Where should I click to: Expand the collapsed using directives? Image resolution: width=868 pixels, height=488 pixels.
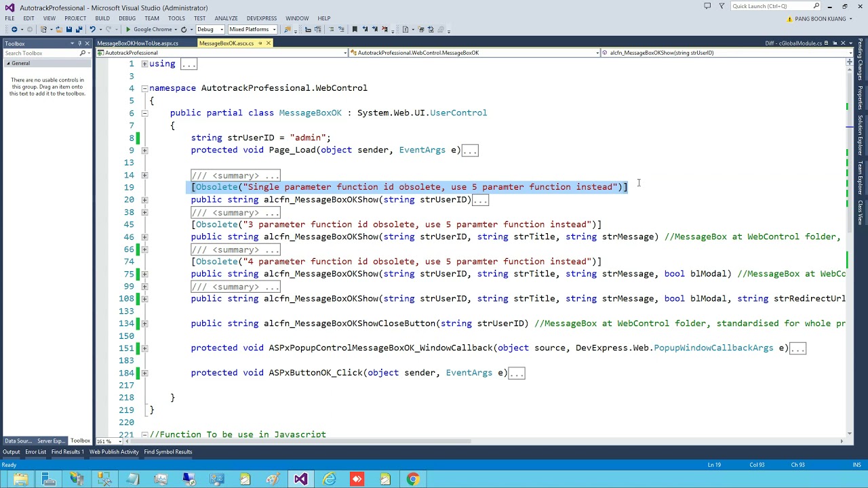144,64
